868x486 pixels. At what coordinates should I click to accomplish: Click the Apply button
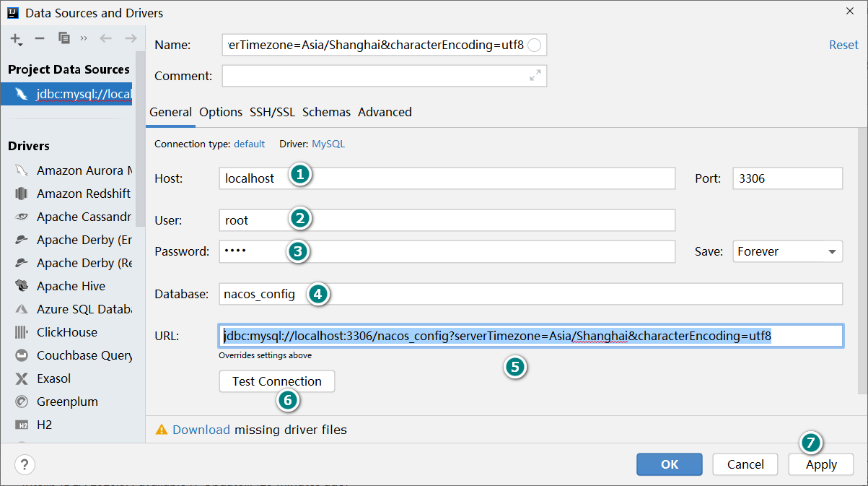coord(821,464)
